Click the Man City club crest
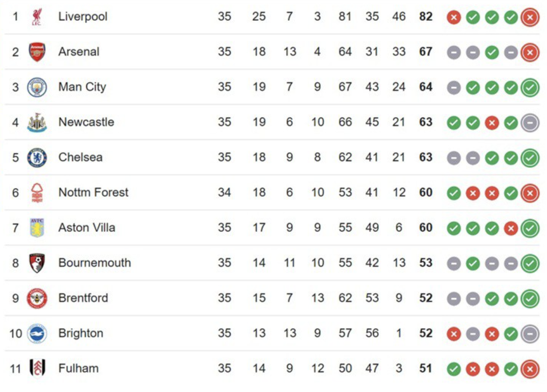547x392 pixels. 37,87
